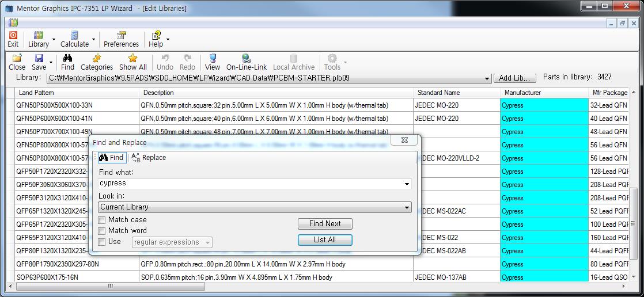Minimize the inner Edit Libraries window
This screenshot has height=297, width=644.
(x=612, y=24)
